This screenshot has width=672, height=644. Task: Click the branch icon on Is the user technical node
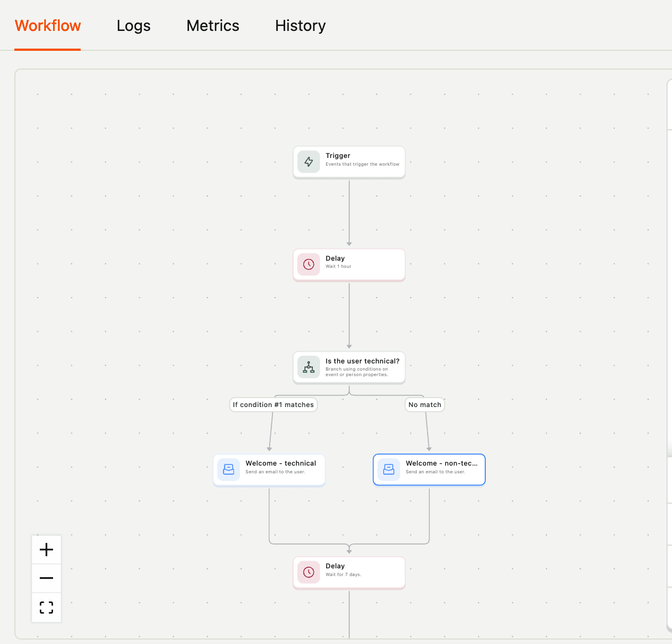pyautogui.click(x=308, y=367)
